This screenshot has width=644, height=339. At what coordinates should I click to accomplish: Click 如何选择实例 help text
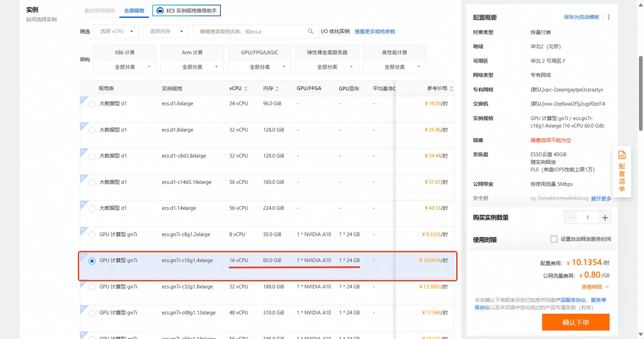tap(41, 19)
